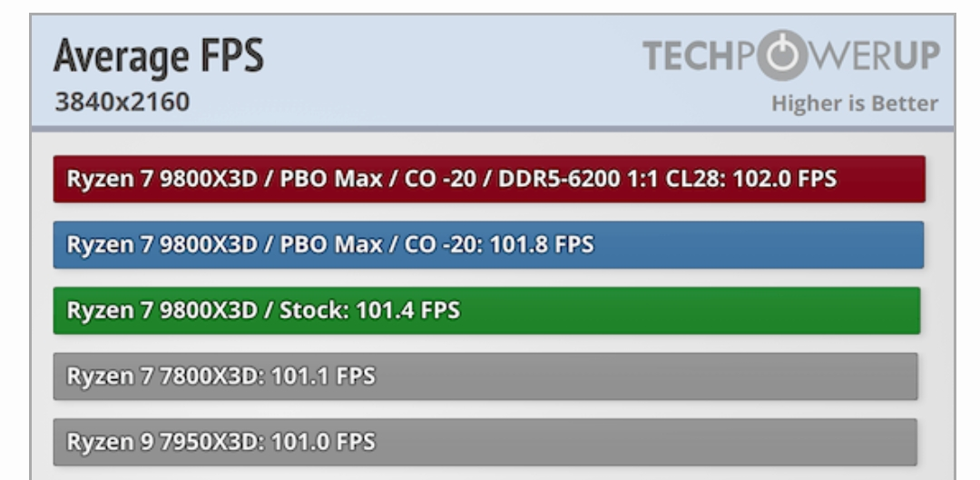This screenshot has height=480, width=980.
Task: Select the 'Average FPS' chart title
Action: (159, 55)
